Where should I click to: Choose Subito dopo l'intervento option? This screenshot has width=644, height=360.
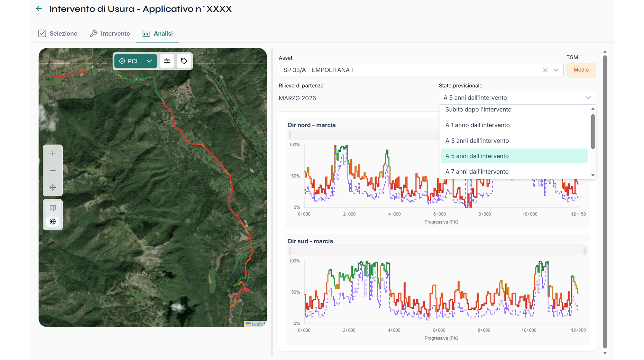click(x=514, y=110)
